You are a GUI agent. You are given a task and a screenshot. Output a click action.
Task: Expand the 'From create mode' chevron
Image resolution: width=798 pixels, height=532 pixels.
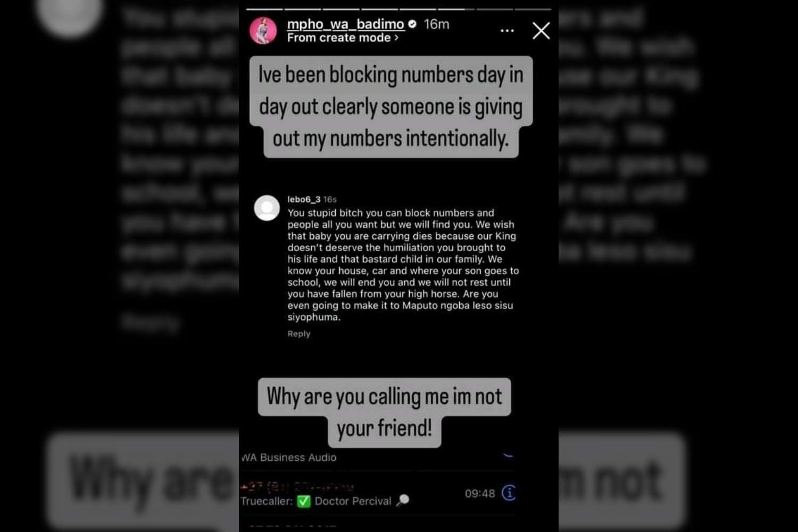(x=396, y=38)
